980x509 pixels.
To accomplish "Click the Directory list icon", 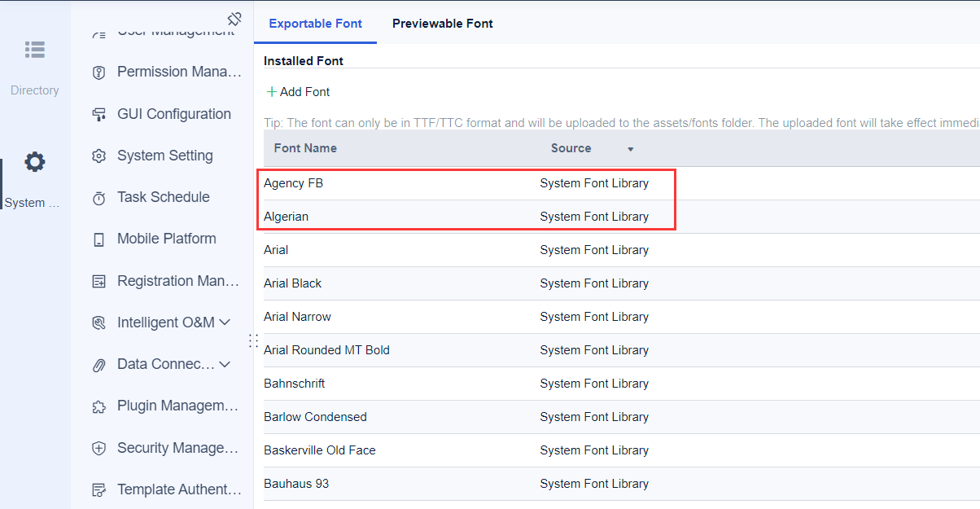I will [x=34, y=50].
